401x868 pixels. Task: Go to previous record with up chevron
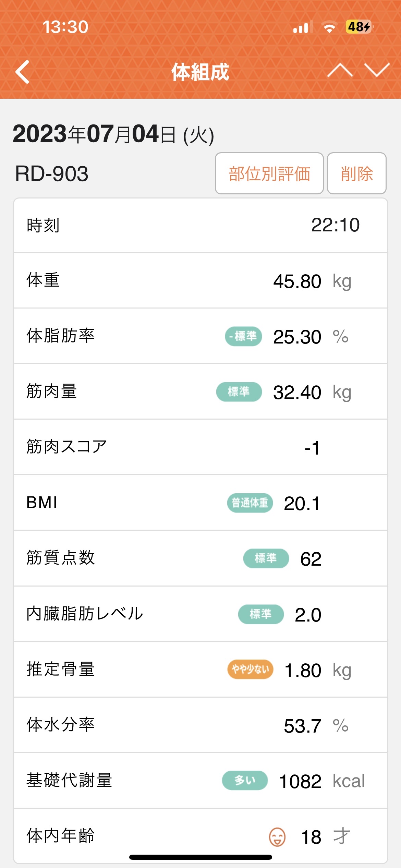click(x=340, y=70)
